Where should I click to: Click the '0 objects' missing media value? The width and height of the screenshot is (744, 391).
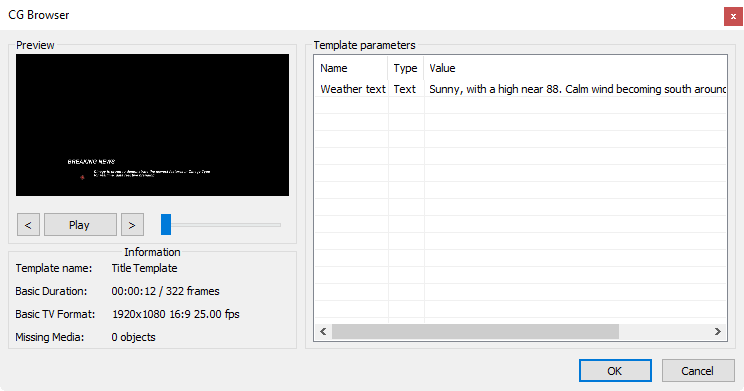click(133, 337)
